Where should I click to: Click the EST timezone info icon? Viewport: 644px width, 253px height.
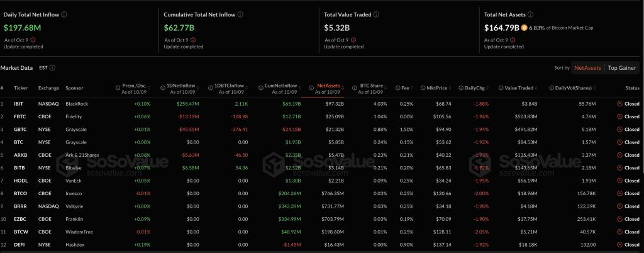point(52,68)
